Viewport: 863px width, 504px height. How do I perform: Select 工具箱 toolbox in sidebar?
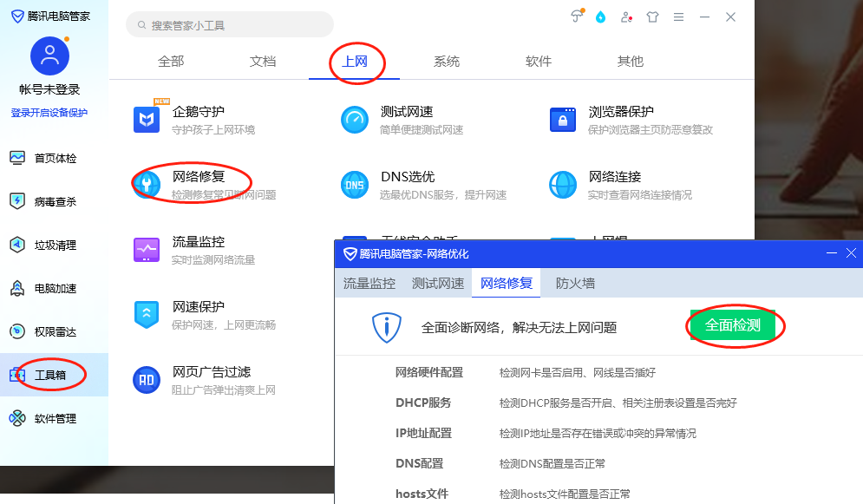click(x=54, y=375)
